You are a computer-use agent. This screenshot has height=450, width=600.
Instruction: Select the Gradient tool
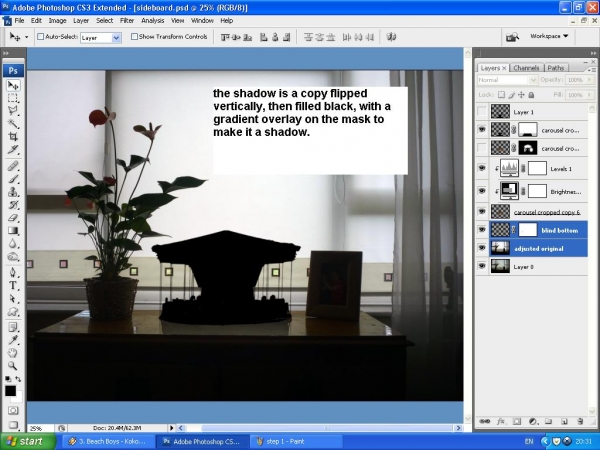[x=13, y=230]
